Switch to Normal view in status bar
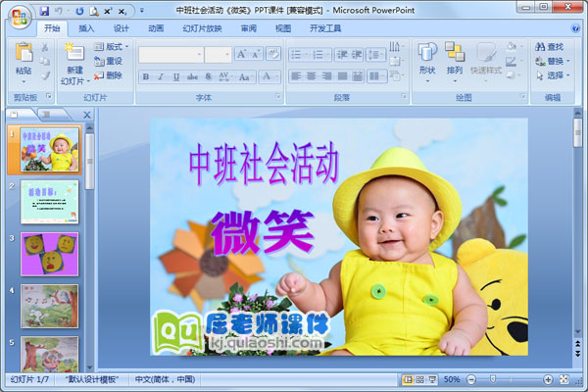588x392 pixels. (408, 379)
